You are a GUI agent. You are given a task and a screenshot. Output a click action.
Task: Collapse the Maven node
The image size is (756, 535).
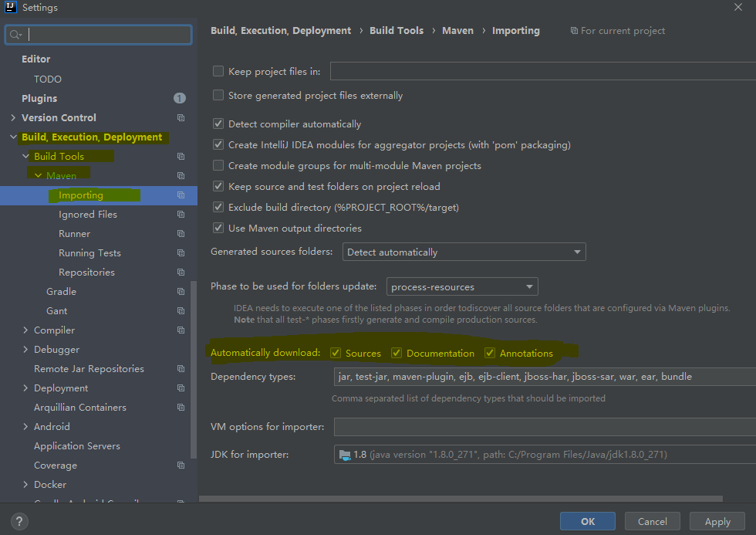tap(38, 175)
